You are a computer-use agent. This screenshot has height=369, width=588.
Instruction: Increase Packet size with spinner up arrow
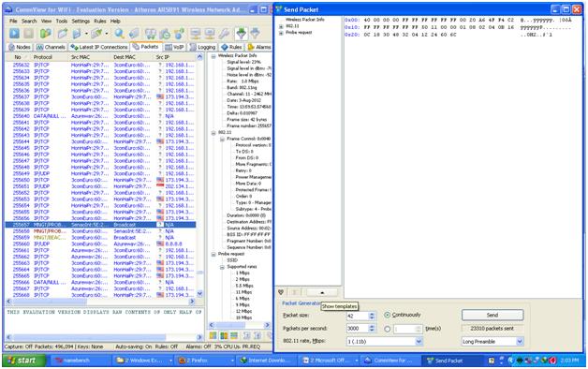click(372, 314)
